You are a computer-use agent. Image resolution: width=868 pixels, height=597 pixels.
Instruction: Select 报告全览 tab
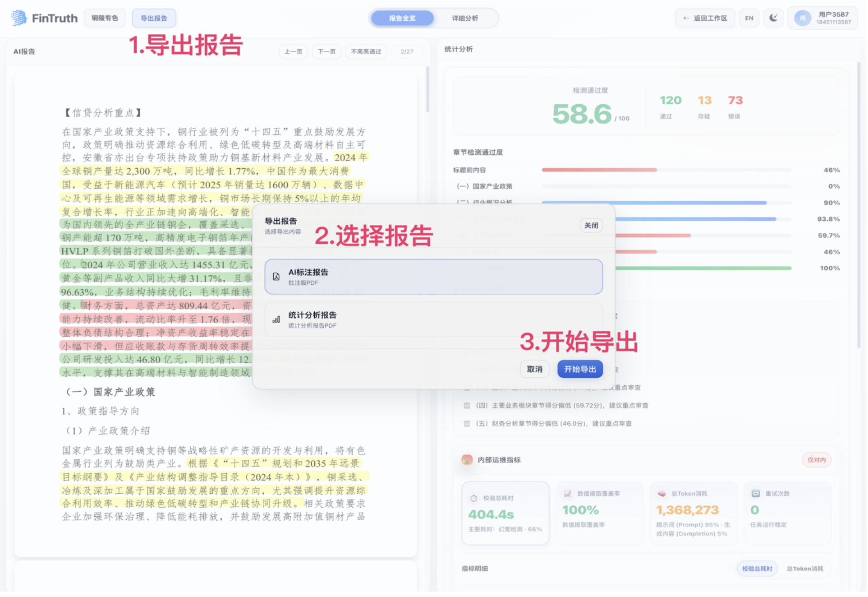coord(402,18)
